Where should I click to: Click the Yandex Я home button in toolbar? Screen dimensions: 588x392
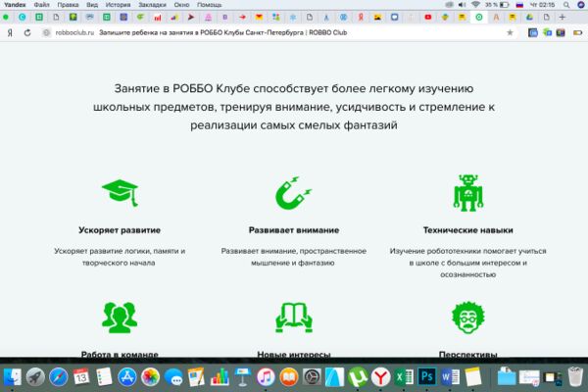point(10,32)
